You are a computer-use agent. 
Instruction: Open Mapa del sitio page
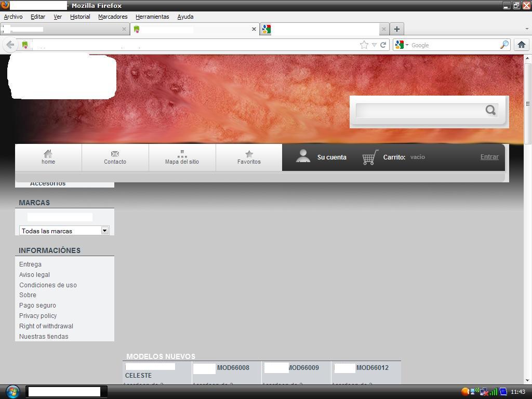[x=182, y=157]
